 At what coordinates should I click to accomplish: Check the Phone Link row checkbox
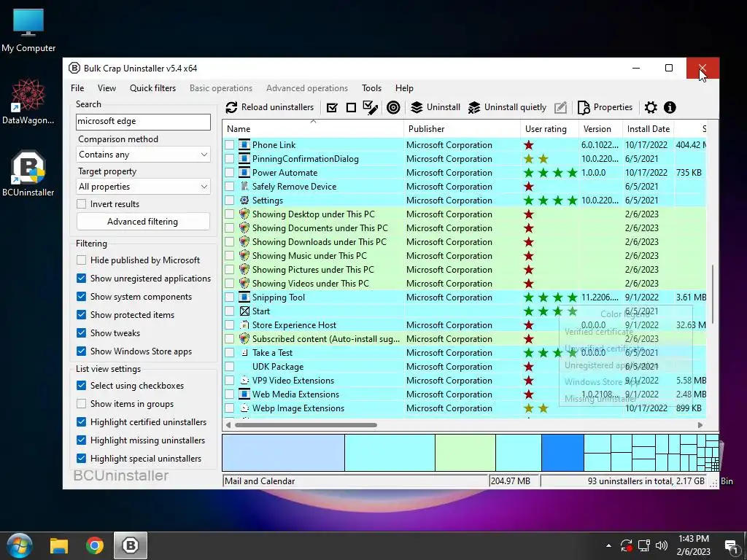(230, 145)
